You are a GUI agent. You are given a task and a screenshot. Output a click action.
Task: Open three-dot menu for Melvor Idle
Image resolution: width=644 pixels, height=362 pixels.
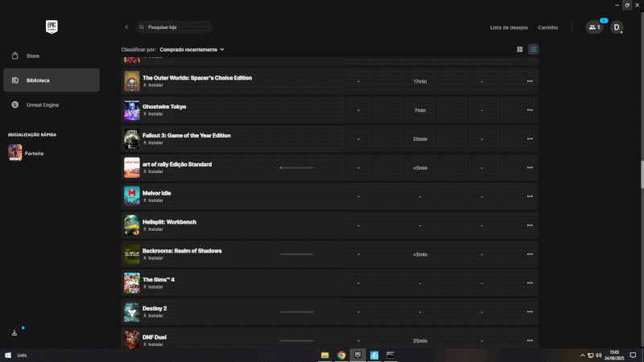pyautogui.click(x=529, y=196)
